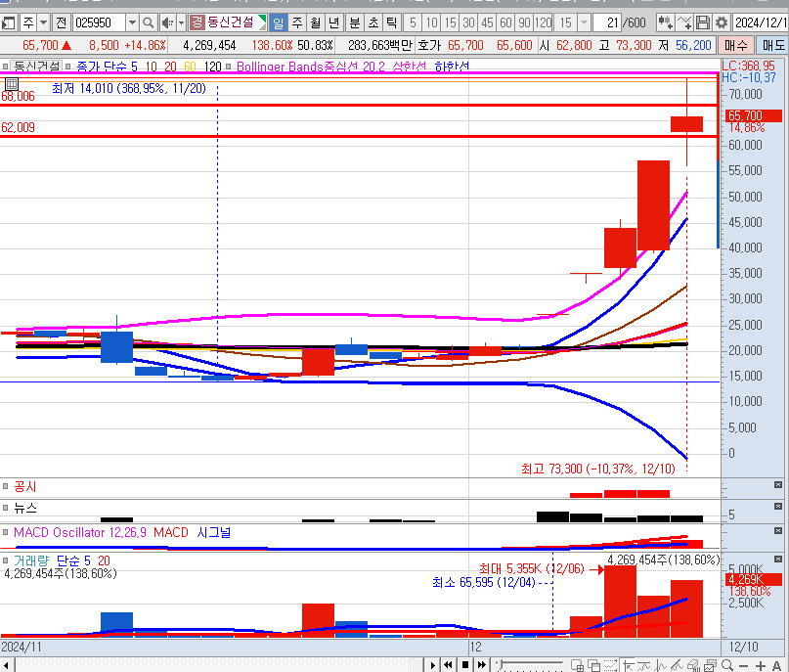789x672 pixels.
Task: Open chart settings gear icon
Action: (x=721, y=22)
